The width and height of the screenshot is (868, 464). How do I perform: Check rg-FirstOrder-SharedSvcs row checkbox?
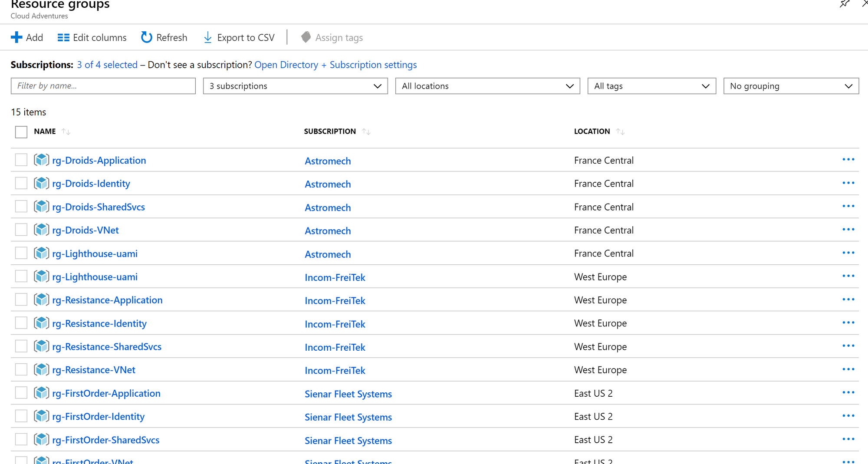click(21, 439)
